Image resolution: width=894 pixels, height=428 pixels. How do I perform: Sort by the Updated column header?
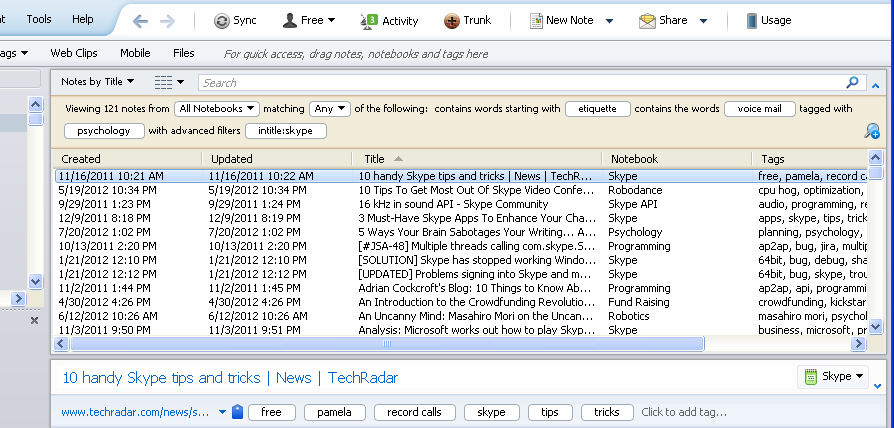[278, 159]
